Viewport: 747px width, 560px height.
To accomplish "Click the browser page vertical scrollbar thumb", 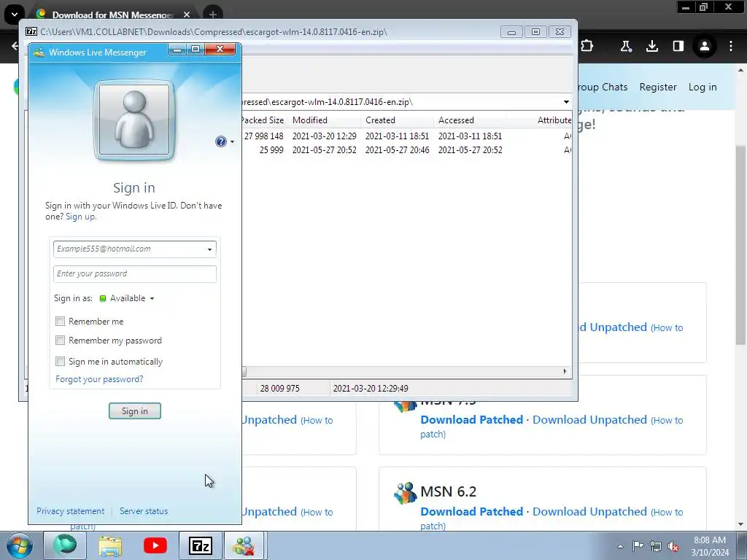I will point(740,245).
